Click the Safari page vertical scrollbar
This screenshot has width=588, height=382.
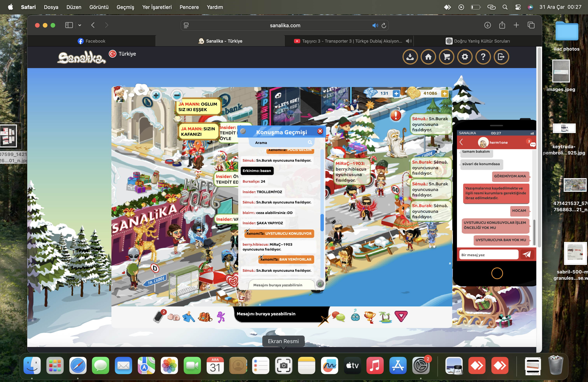coord(539,147)
